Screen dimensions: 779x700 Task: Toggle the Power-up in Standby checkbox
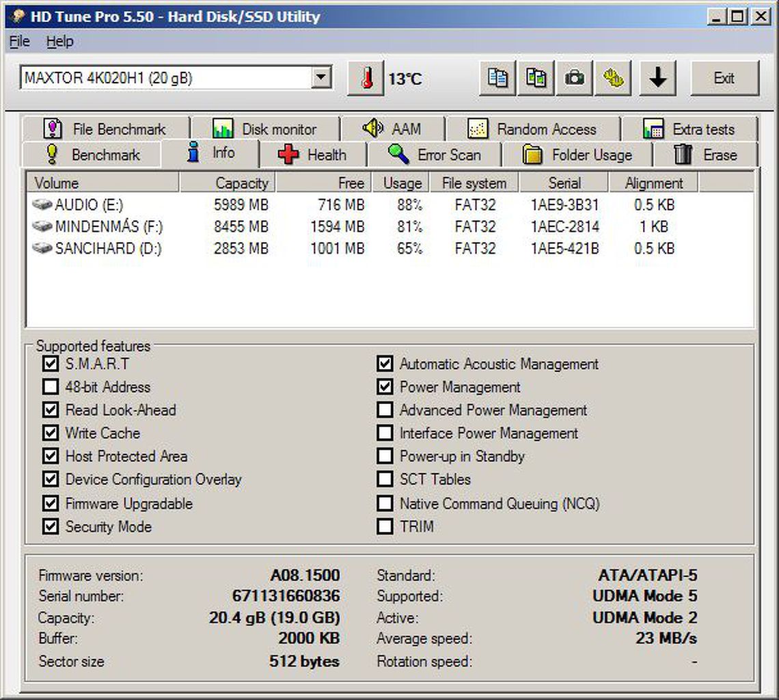pyautogui.click(x=385, y=456)
